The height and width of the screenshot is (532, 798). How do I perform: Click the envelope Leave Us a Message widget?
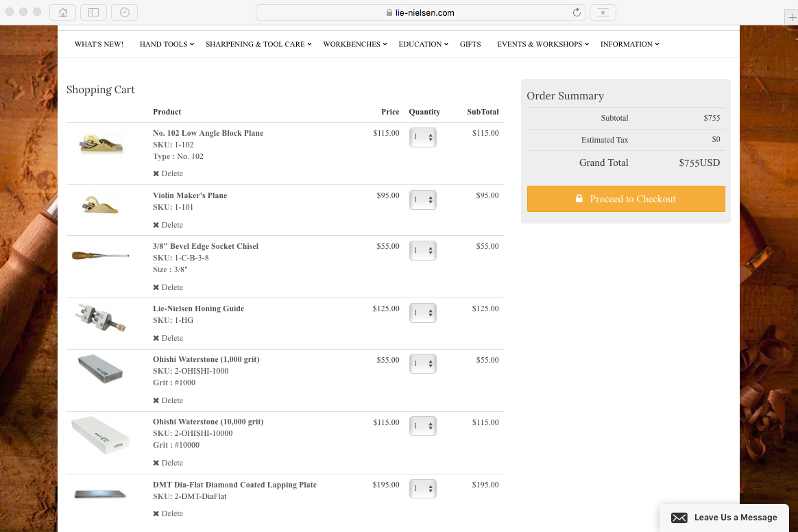pyautogui.click(x=724, y=518)
